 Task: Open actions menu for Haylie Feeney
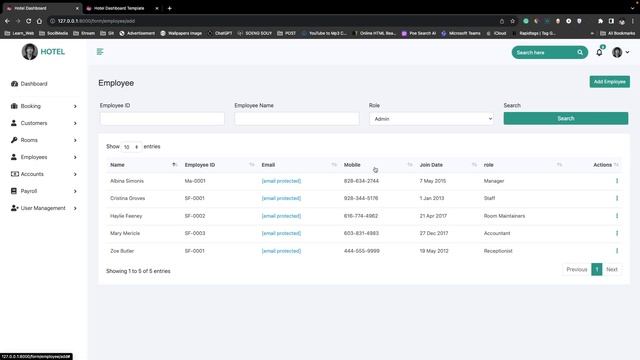(617, 216)
